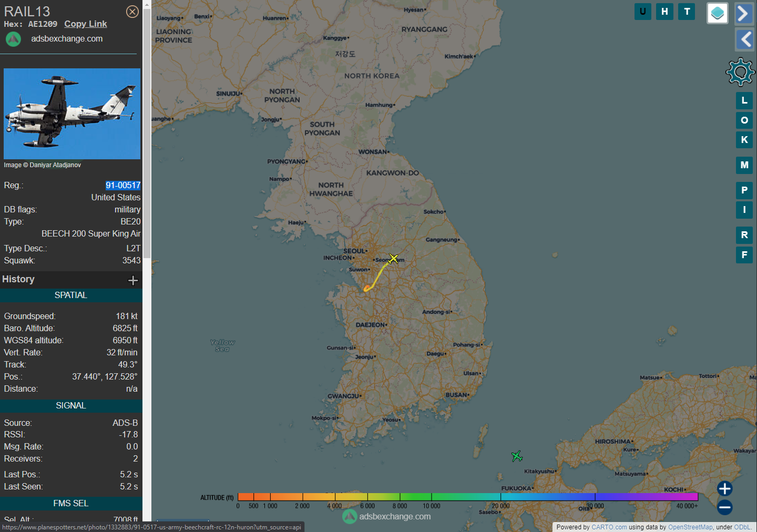Click the RAIL13 callsign title
Image resolution: width=757 pixels, height=532 pixels.
tap(27, 11)
